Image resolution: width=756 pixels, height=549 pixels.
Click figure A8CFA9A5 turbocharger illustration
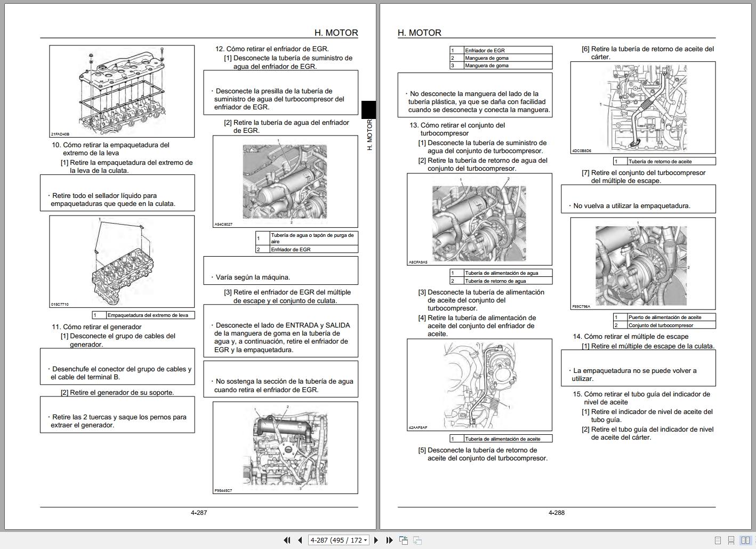click(x=477, y=220)
